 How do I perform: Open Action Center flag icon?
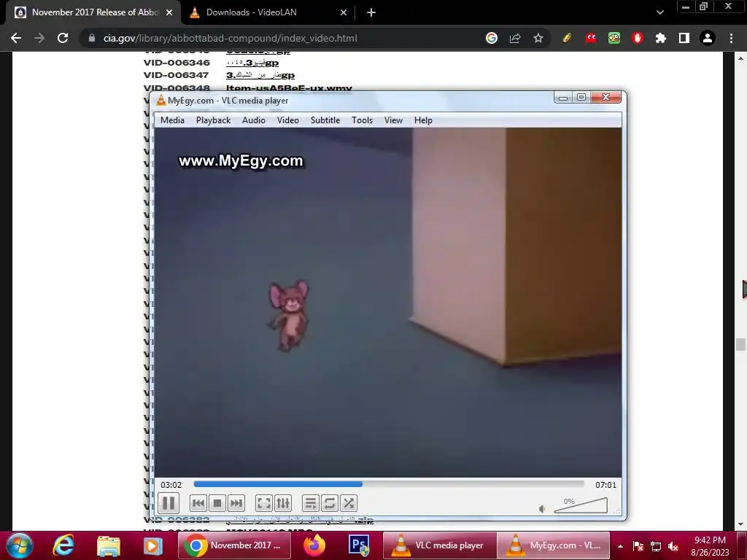click(638, 546)
